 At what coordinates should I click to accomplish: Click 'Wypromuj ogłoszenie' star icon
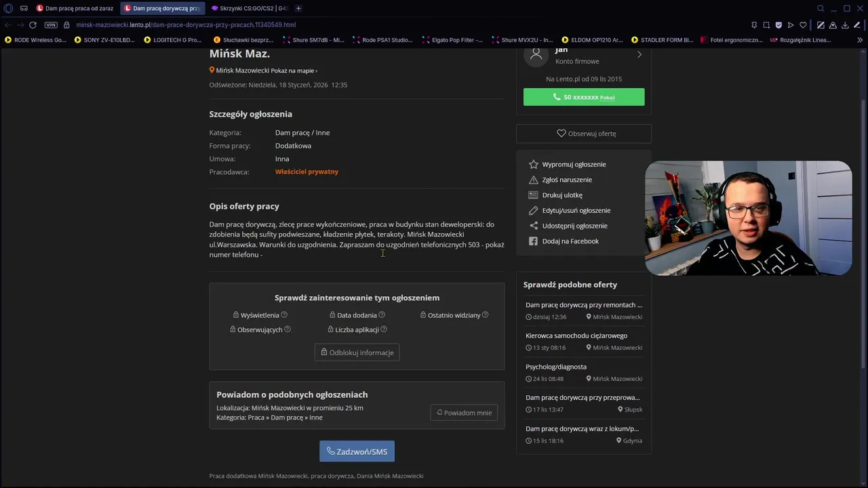534,164
